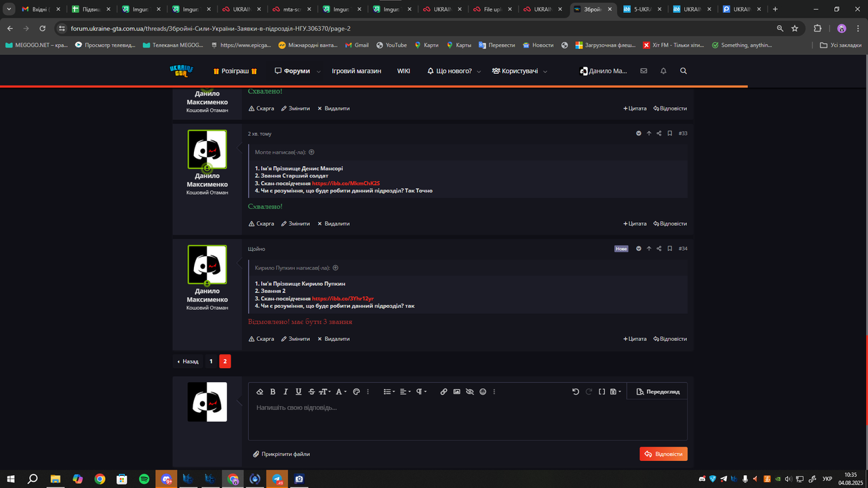This screenshot has width=868, height=488.
Task: Open forum search magnifier icon
Action: click(x=684, y=71)
